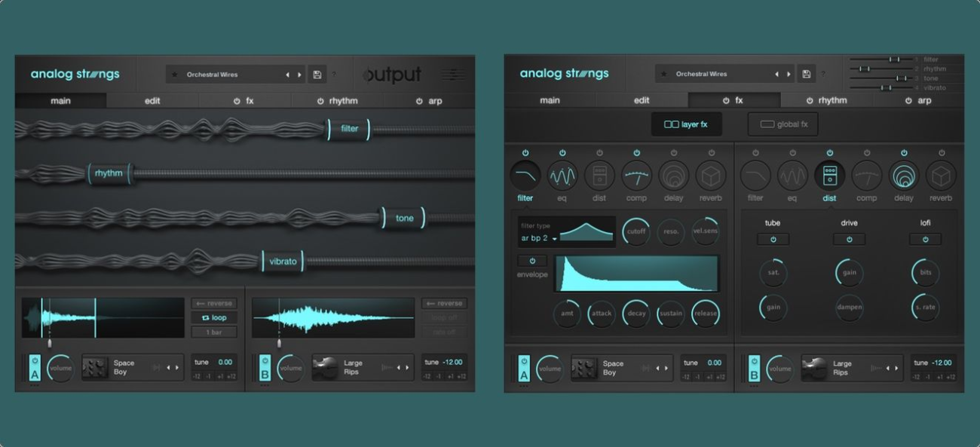Enable the filter envelope power button

click(532, 261)
